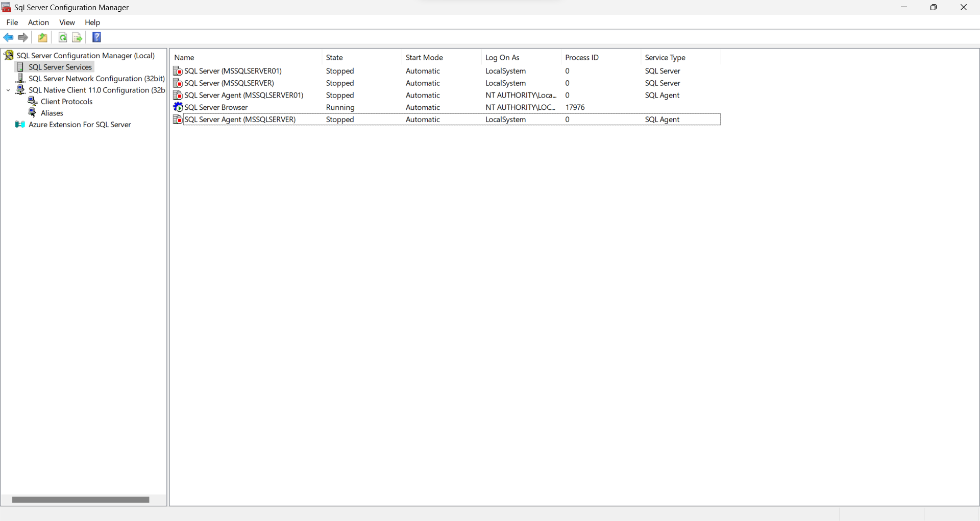This screenshot has width=980, height=521.
Task: Click the SQL Server Configuration Manager root icon
Action: click(9, 55)
